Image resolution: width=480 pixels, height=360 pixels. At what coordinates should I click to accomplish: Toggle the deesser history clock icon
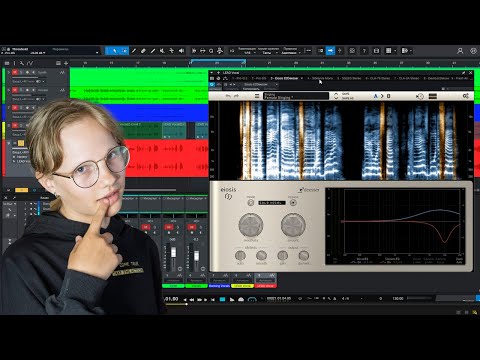(x=420, y=96)
